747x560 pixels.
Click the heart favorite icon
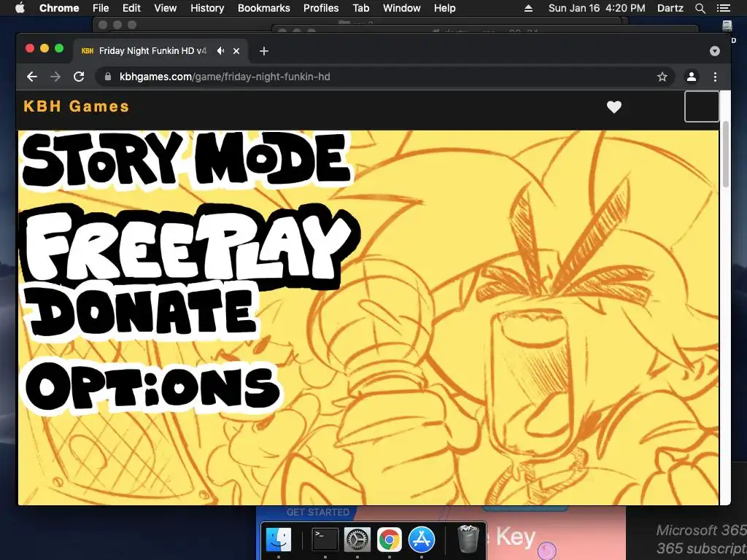(614, 107)
